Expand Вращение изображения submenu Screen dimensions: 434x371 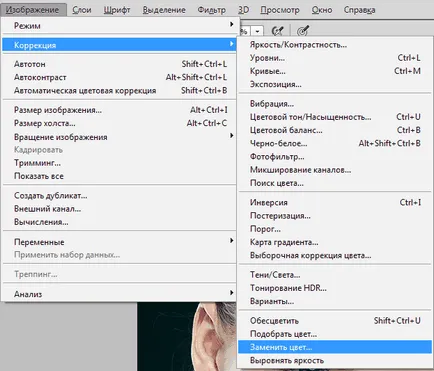coord(119,137)
